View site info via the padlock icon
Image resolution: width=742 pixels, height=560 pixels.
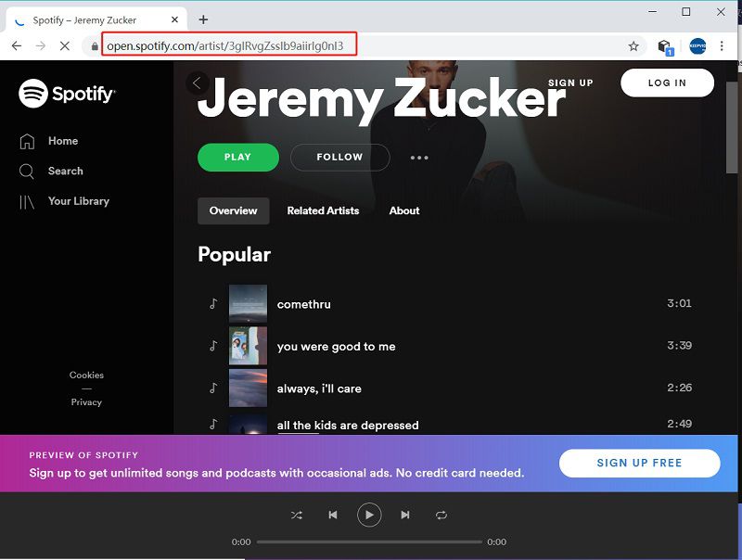click(x=95, y=46)
